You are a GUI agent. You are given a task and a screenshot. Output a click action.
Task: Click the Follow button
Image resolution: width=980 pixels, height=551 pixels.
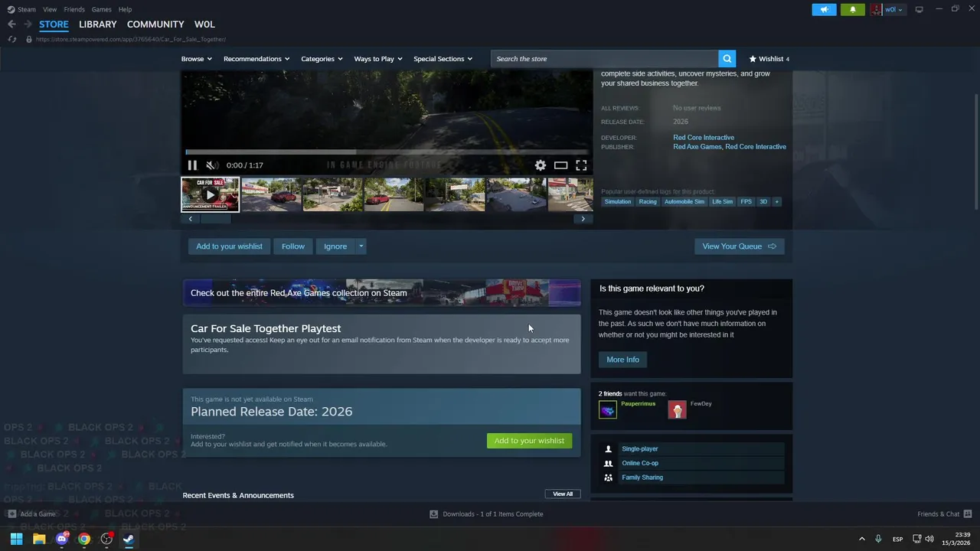[293, 246]
